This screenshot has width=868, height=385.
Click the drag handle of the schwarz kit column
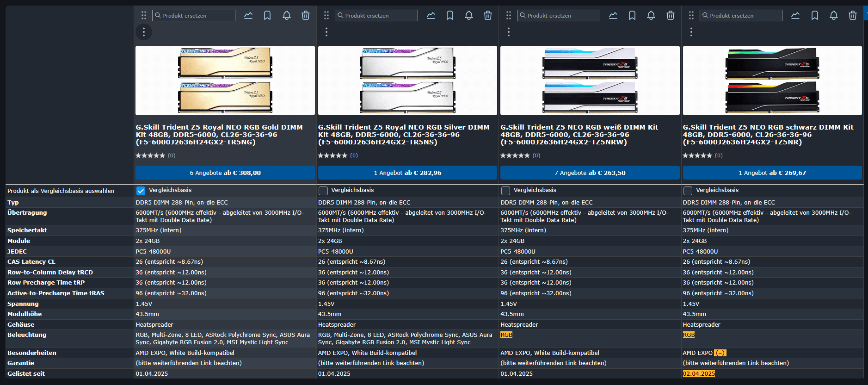point(691,15)
